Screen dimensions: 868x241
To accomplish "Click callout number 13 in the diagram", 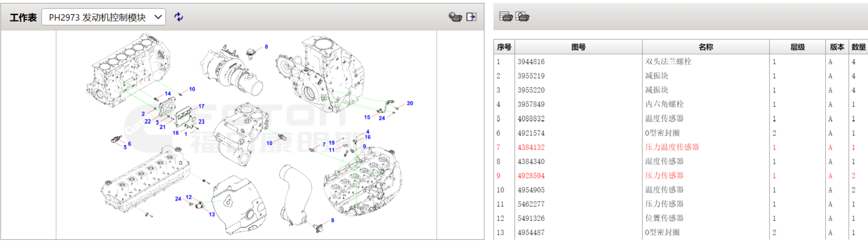I will (212, 214).
